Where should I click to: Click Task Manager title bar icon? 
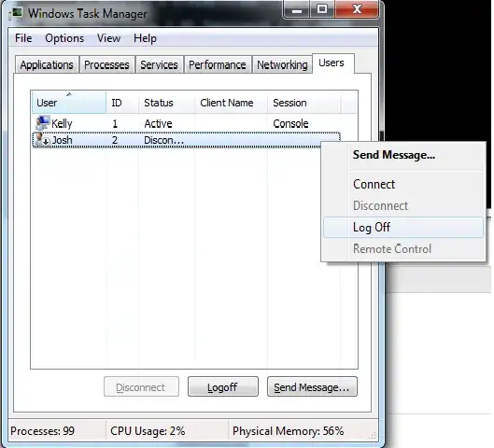click(x=16, y=14)
